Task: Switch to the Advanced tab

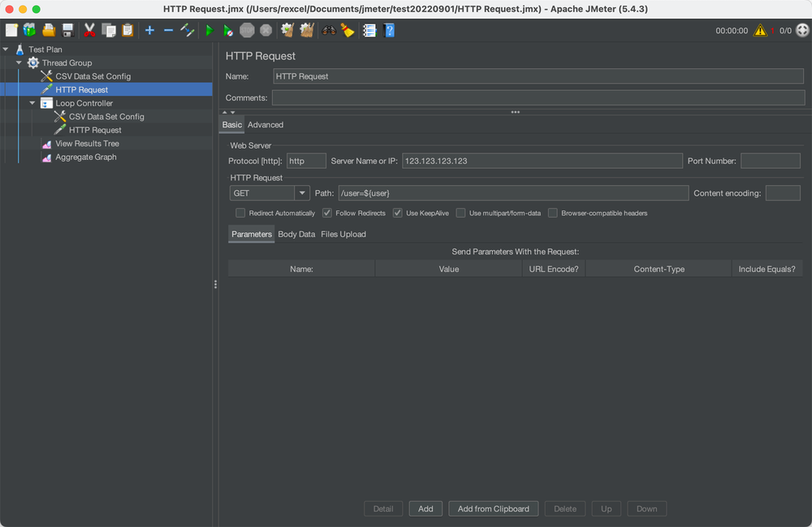Action: [x=266, y=124]
